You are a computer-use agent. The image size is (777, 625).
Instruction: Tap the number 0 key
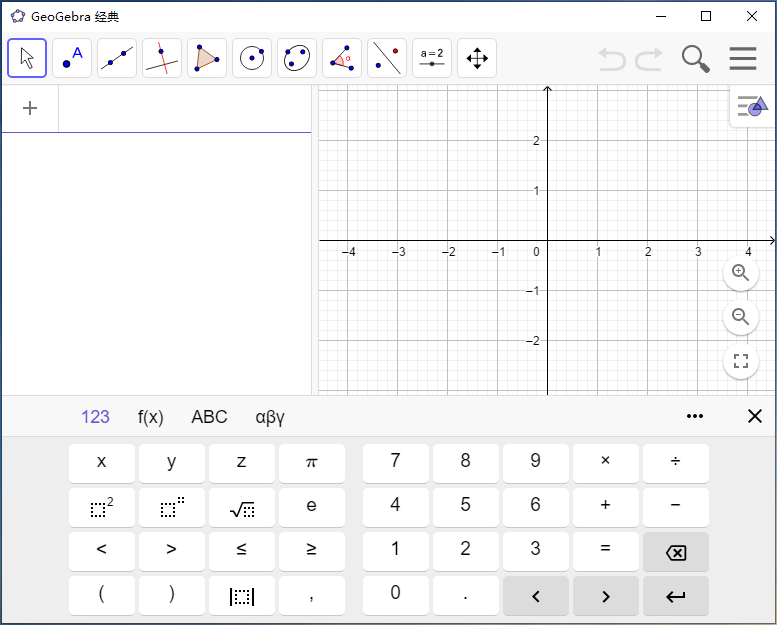(x=395, y=595)
